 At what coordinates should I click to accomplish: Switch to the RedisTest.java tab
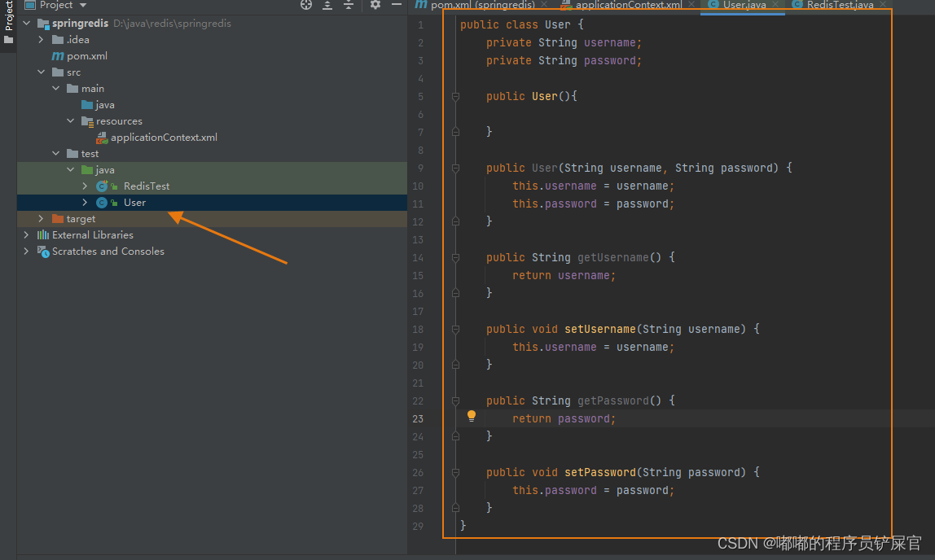[839, 5]
